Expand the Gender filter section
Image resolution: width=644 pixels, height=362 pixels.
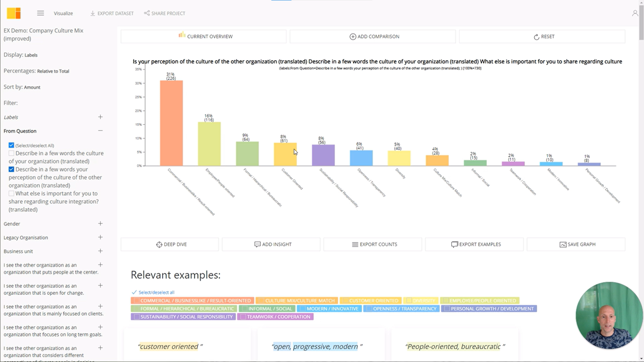click(x=100, y=223)
